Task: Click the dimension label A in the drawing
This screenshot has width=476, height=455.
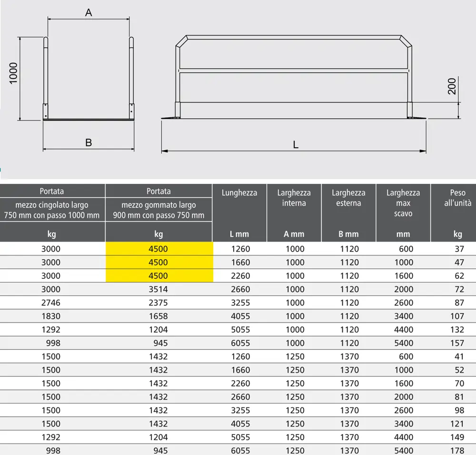Action: pos(89,13)
